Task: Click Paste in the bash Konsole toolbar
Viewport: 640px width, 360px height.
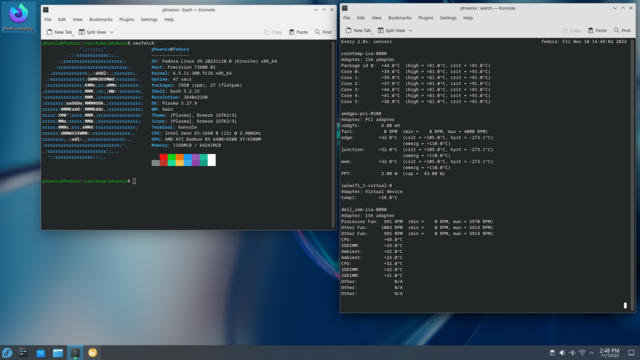Action: click(298, 32)
